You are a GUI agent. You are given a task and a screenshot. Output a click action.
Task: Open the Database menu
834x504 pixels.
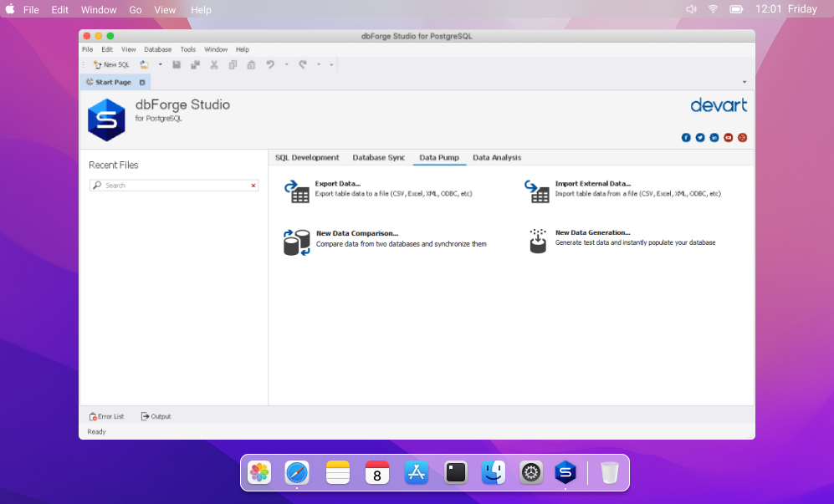[158, 49]
